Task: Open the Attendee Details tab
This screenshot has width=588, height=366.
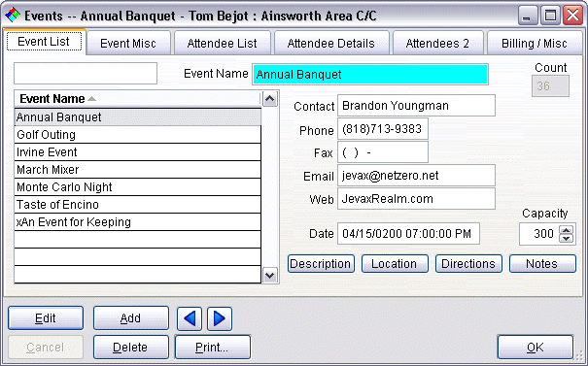Action: [331, 43]
